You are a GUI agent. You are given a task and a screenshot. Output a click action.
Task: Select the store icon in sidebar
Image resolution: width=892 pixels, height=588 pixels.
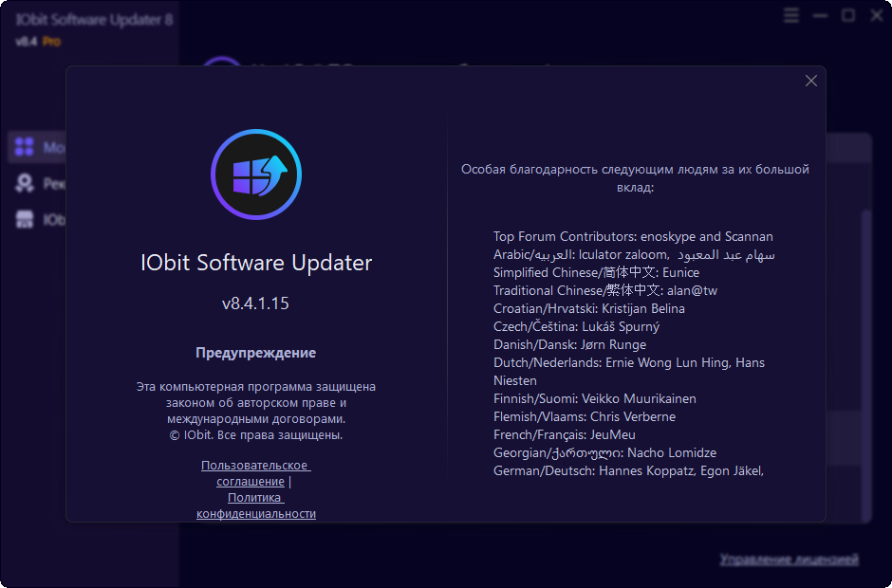[x=25, y=219]
